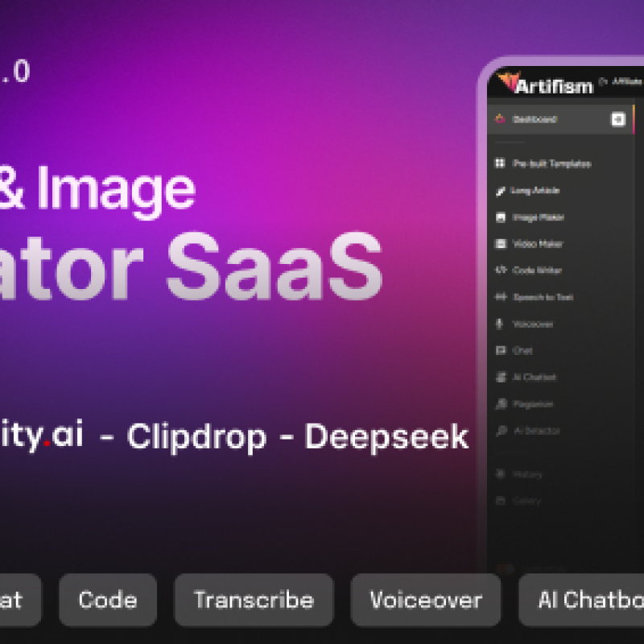Click the Artifism logo
644x644 pixels.
point(545,84)
